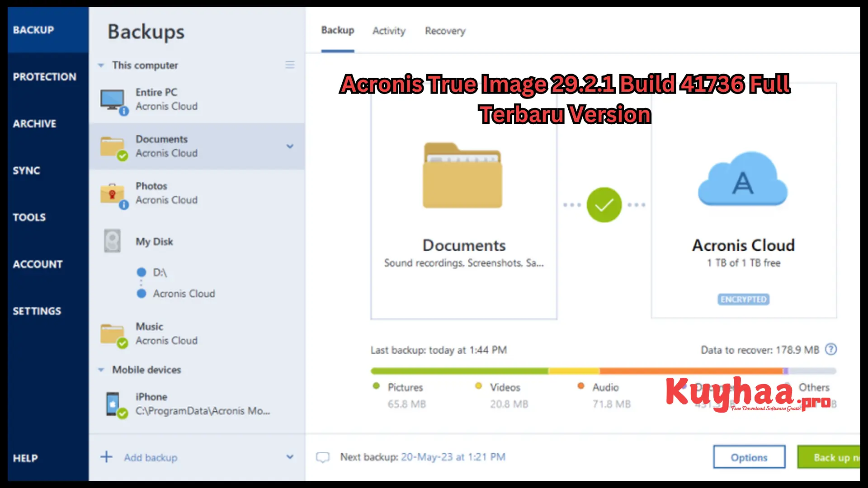The width and height of the screenshot is (868, 488).
Task: Select the iPhone backup entry
Action: 197,404
